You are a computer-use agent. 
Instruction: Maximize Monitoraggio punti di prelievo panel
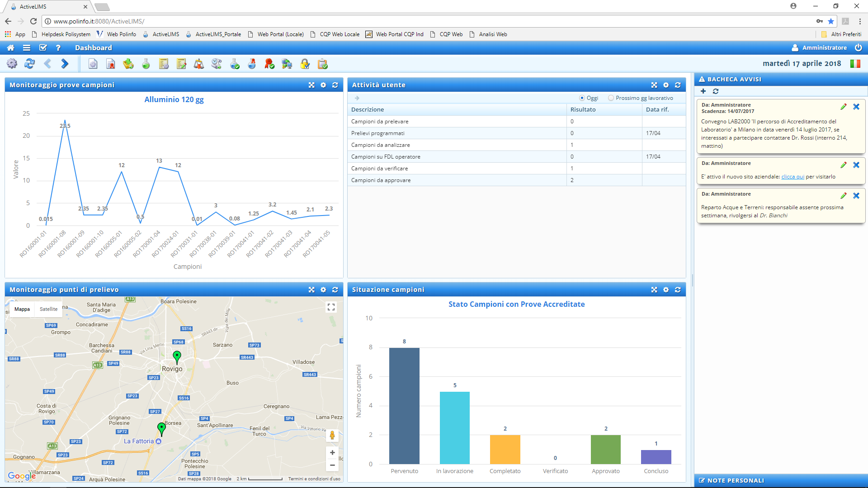(311, 290)
